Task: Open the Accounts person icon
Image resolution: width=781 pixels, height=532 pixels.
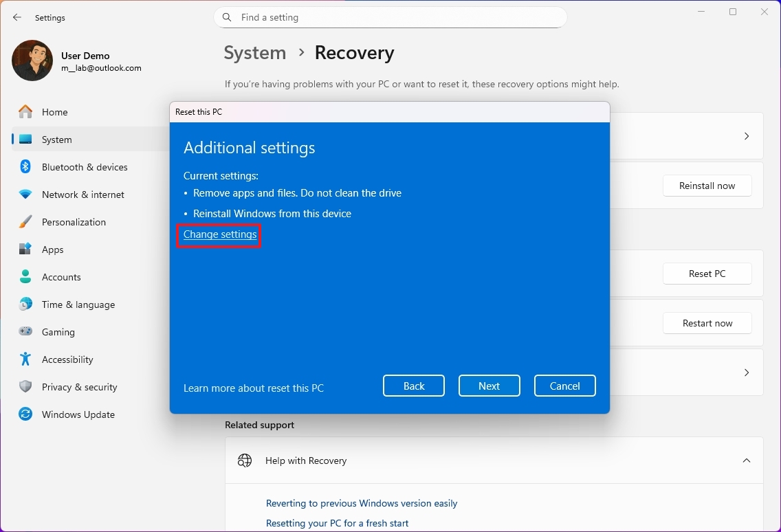Action: 25,277
